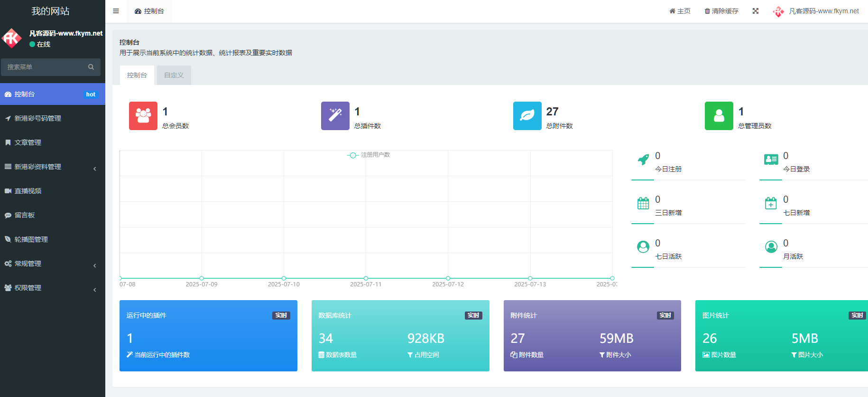Click the blue leaf attachments icon
The width and height of the screenshot is (868, 397).
coord(527,116)
